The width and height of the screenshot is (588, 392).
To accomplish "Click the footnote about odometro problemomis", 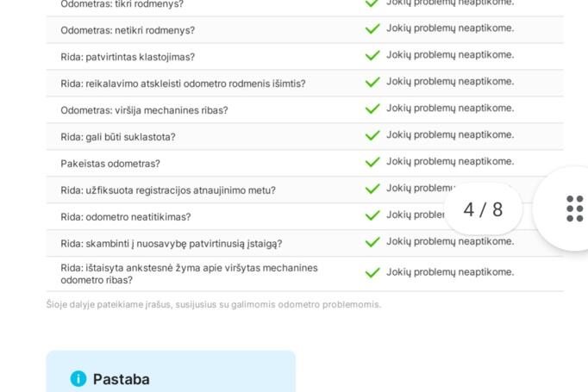I will tap(213, 304).
